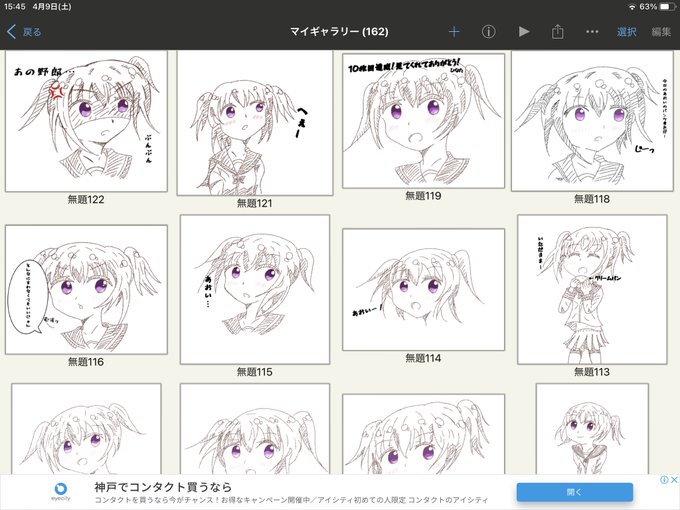Close the ad banner with the X icon
The width and height of the screenshot is (680, 510).
click(x=674, y=479)
